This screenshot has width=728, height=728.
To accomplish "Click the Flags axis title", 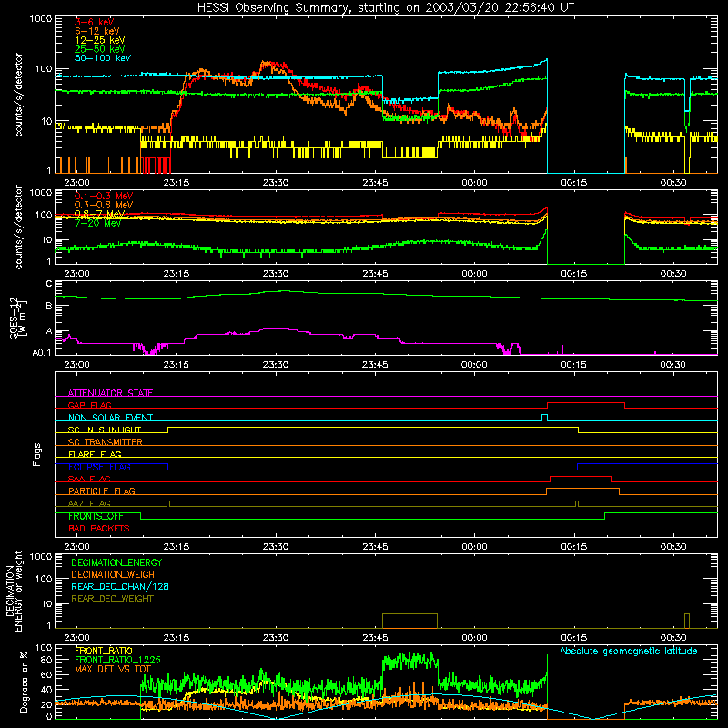I will pyautogui.click(x=37, y=454).
